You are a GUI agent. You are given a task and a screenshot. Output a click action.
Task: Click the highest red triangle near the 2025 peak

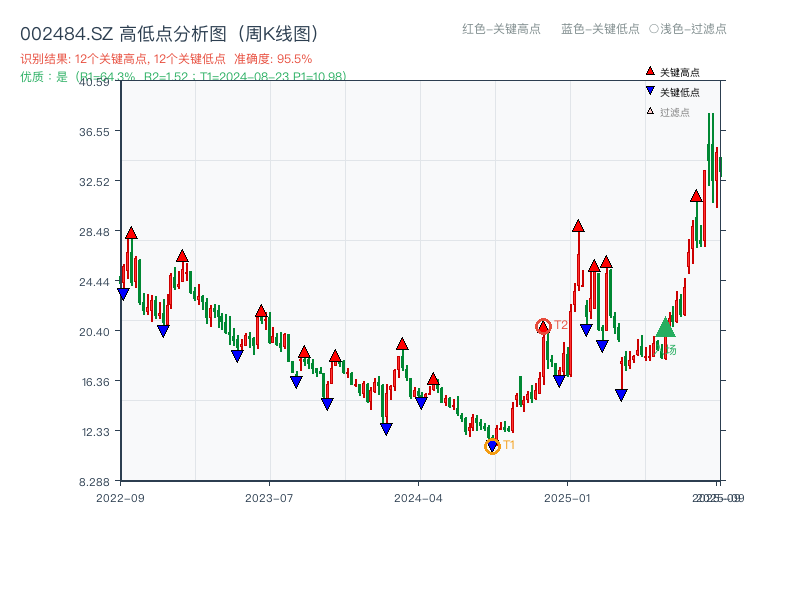tap(697, 197)
